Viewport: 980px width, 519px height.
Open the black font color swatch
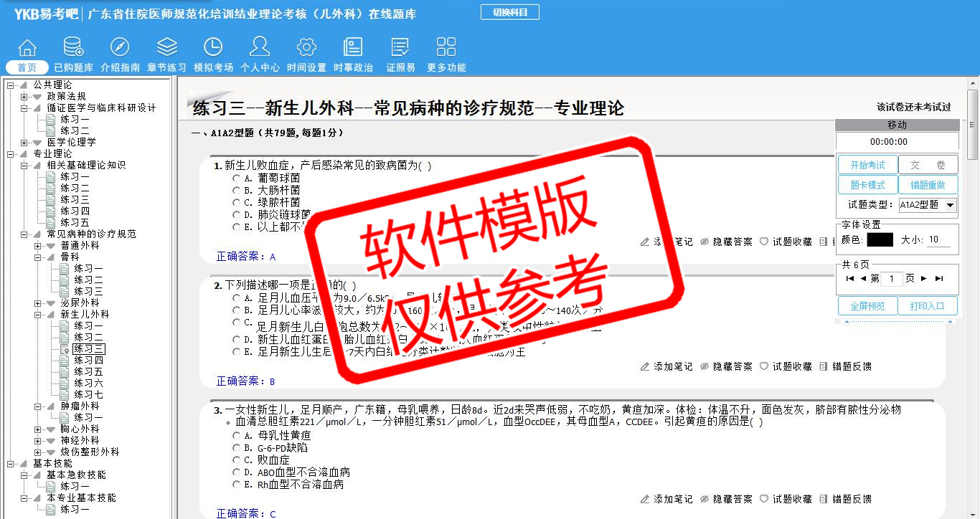pyautogui.click(x=880, y=239)
